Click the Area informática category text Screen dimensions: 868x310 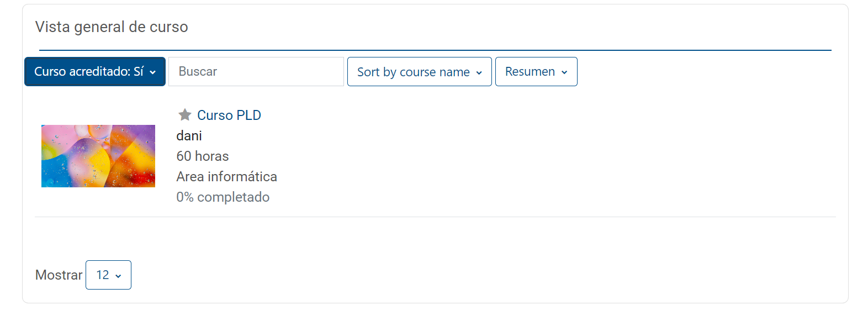coord(227,177)
